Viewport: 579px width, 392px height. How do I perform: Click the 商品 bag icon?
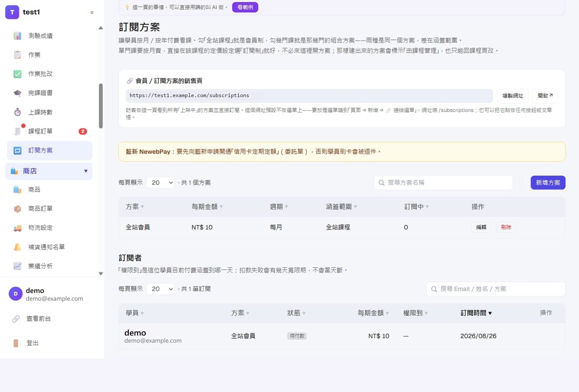(x=18, y=189)
